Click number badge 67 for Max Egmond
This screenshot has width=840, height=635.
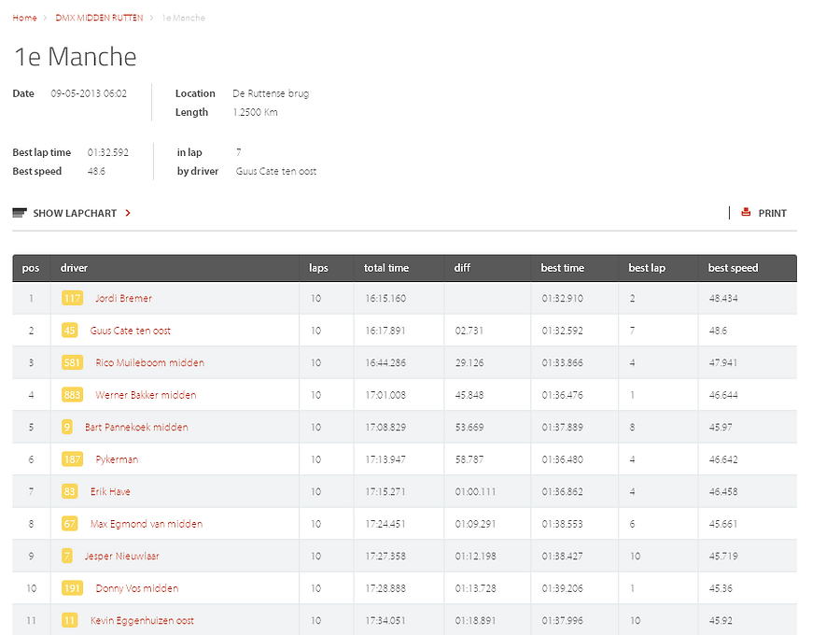(x=70, y=523)
